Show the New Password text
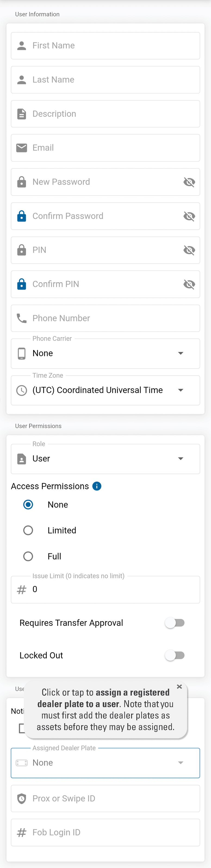This screenshot has height=868, width=211. tap(189, 182)
